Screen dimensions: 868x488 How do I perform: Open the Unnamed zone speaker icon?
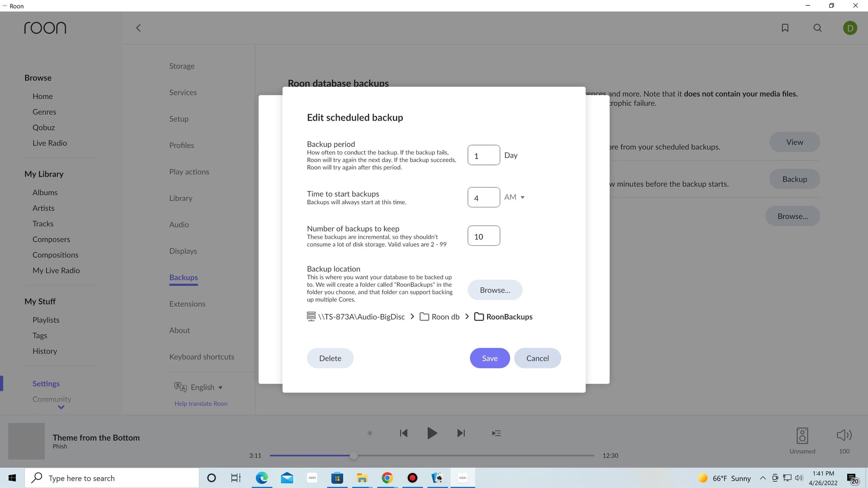pos(802,436)
